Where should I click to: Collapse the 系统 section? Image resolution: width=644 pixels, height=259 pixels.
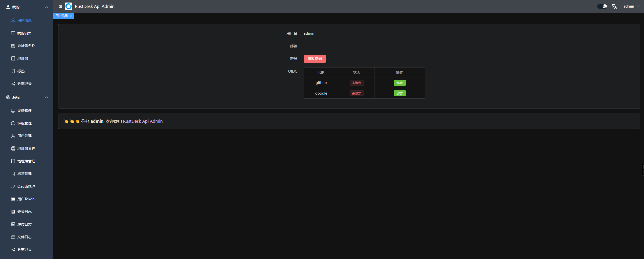(46, 97)
